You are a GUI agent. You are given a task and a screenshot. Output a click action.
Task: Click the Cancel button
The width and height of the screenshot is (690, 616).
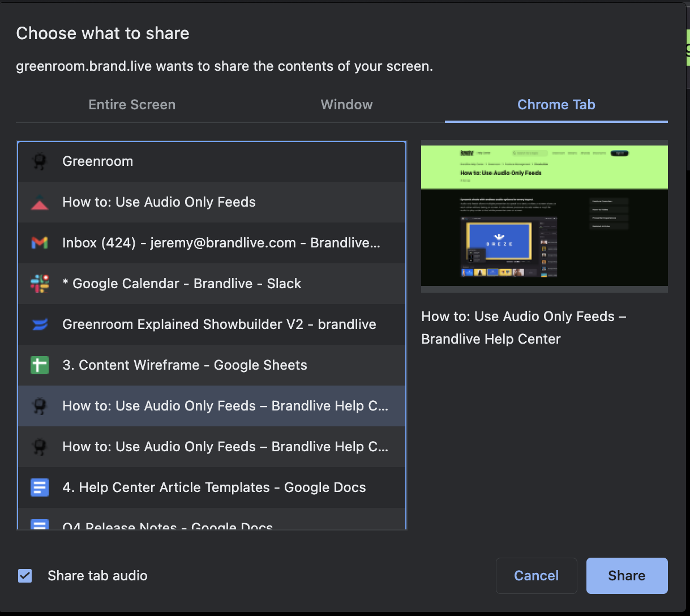coord(536,576)
